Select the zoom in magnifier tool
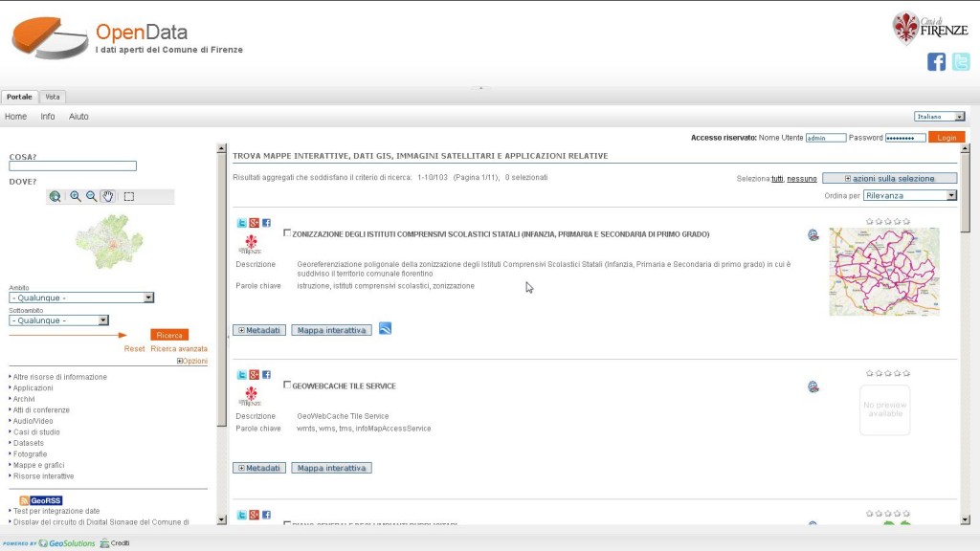Screen dimensions: 980x551 76,196
